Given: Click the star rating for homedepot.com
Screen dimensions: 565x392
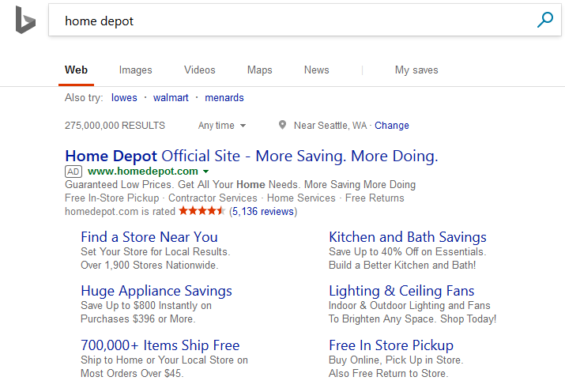Looking at the screenshot, I should (202, 211).
